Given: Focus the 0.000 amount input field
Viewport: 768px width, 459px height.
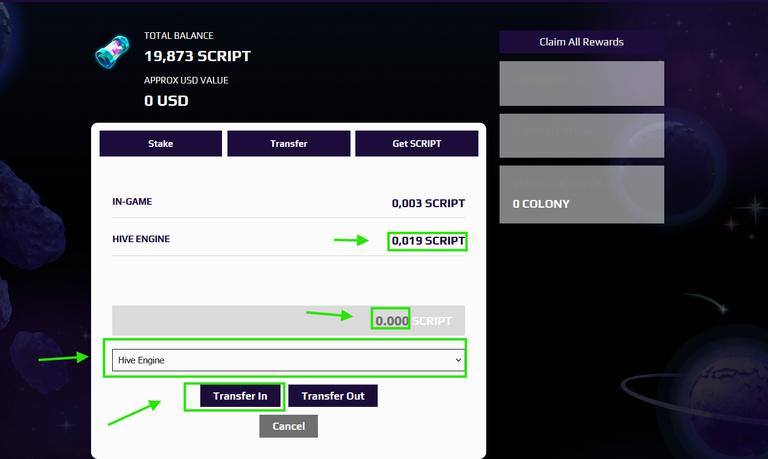Looking at the screenshot, I should [288, 320].
